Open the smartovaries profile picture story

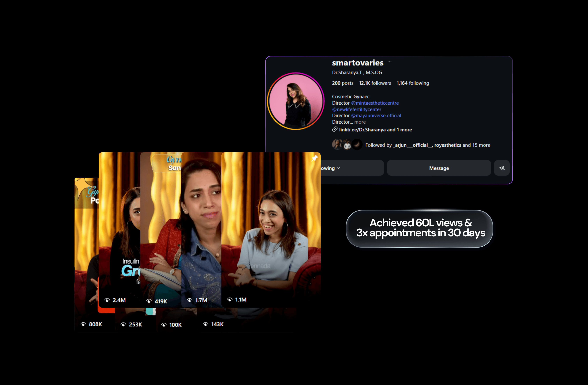pyautogui.click(x=296, y=101)
